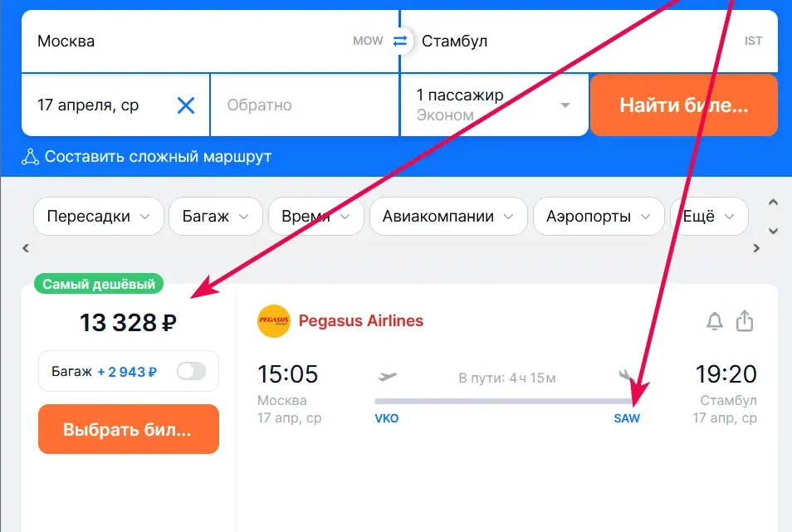Click the Pegasus Airlines logo
Screen dimensions: 792x532
(x=274, y=321)
